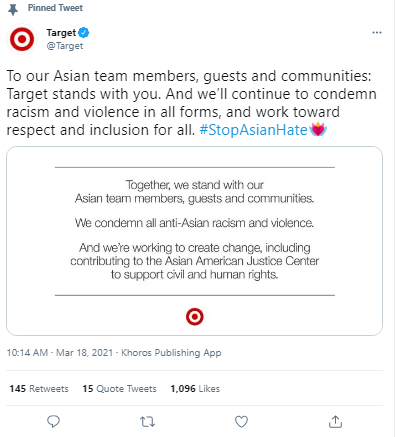
Task: Click the Pinned Tweet label
Action: 55,8
